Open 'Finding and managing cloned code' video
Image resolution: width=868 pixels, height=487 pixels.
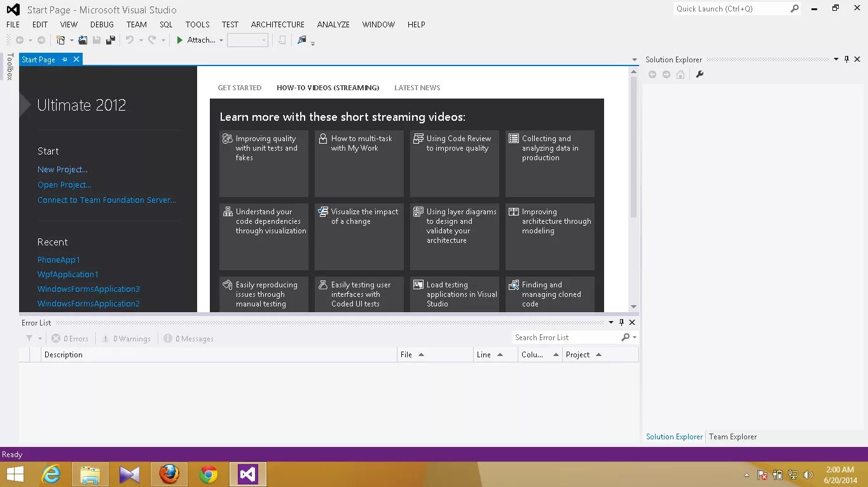click(x=550, y=294)
